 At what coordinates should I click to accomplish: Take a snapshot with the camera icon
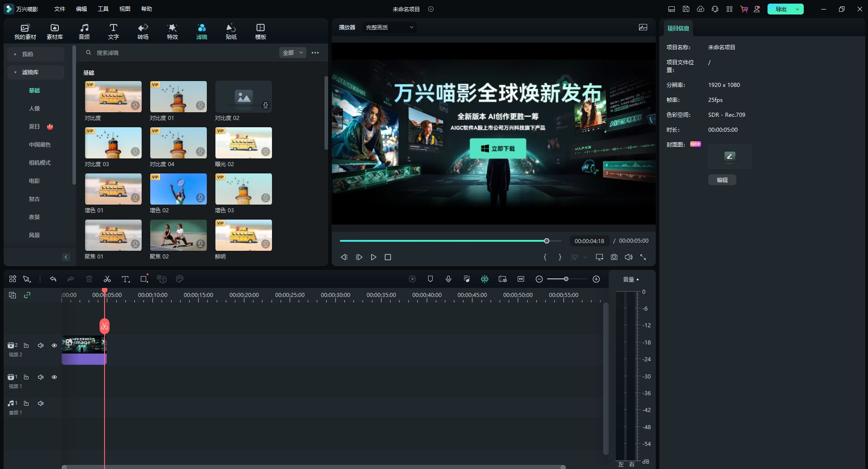pos(614,257)
